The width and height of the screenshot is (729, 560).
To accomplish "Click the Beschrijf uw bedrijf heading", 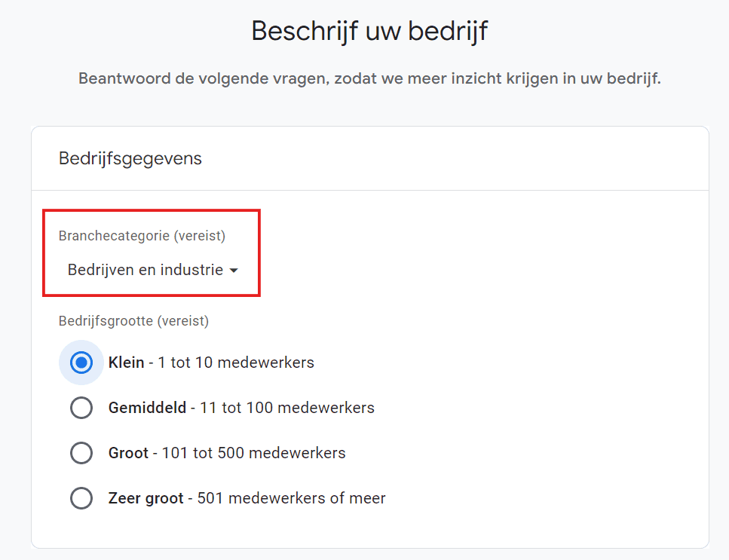I will point(368,30).
